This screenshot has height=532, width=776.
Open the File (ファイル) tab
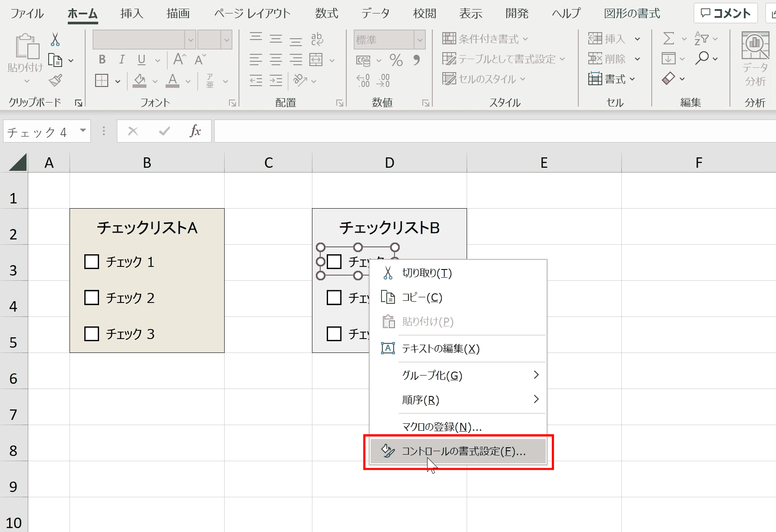[x=27, y=13]
